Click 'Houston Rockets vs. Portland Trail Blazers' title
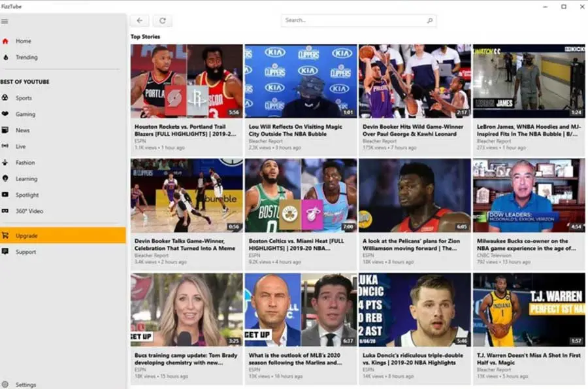The height and width of the screenshot is (389, 588). [x=186, y=130]
